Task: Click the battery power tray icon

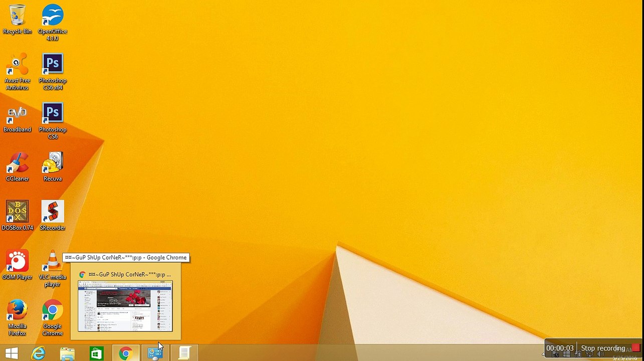Action: click(x=578, y=354)
